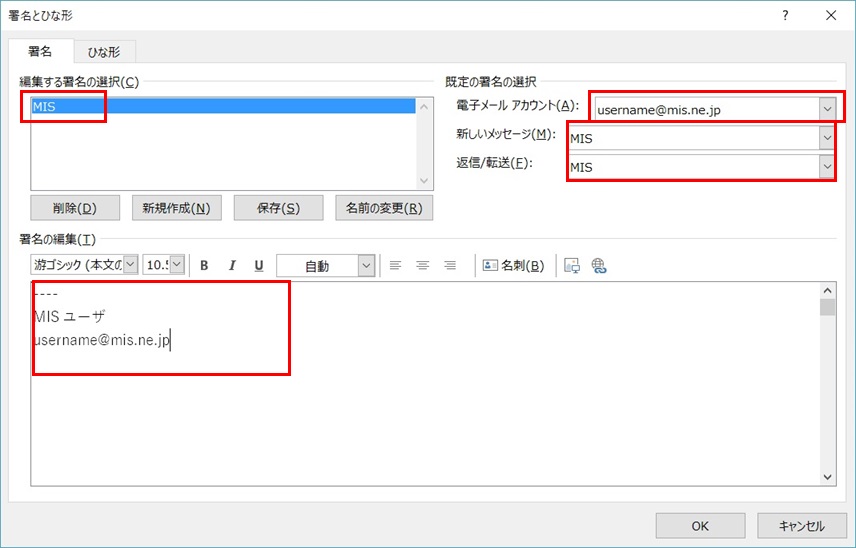This screenshot has height=548, width=856.
Task: Select MIS signature in the list
Action: 223,106
